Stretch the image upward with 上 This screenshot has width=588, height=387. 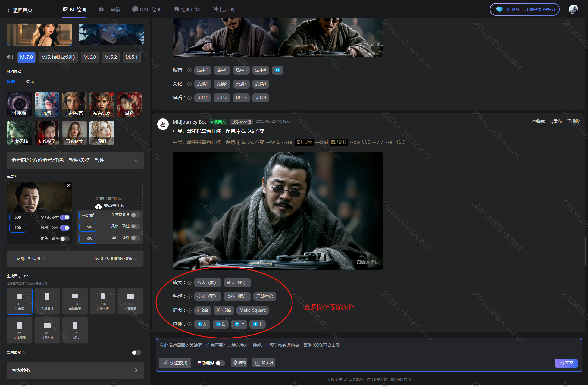tap(239, 324)
